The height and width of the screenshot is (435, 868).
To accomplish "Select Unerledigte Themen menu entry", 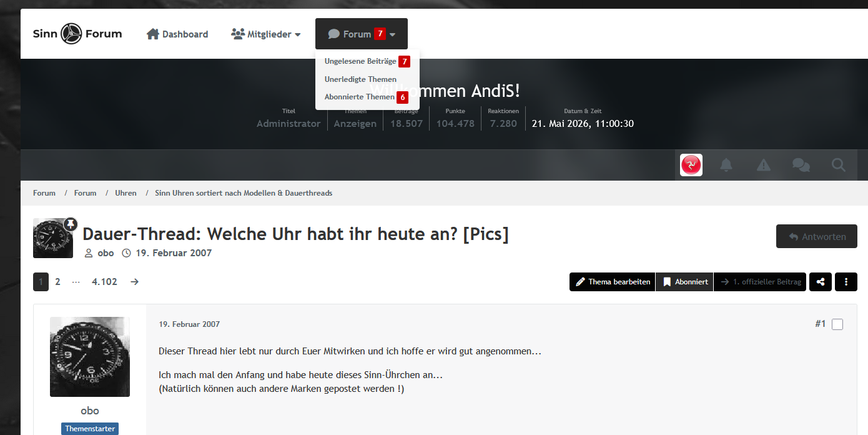I will 367,79.
